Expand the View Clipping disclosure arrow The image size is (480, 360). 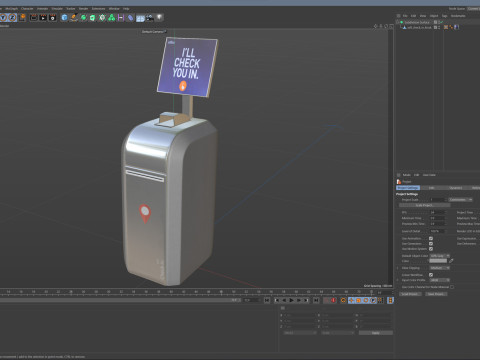click(398, 268)
